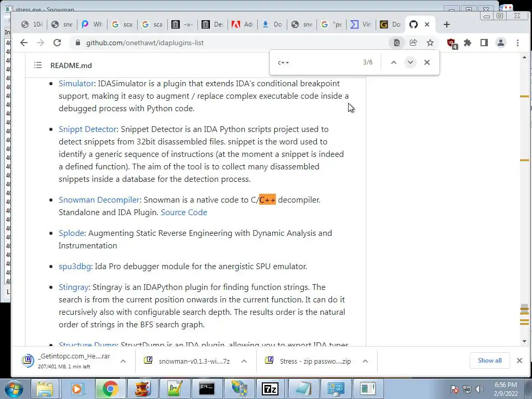The image size is (532, 399).
Task: Open the Simulator plugin link
Action: (76, 84)
